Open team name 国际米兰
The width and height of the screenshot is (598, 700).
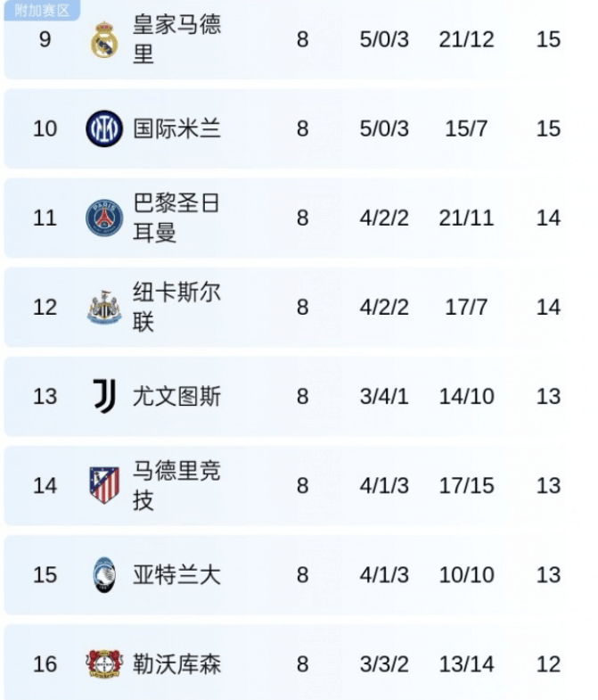coord(176,128)
